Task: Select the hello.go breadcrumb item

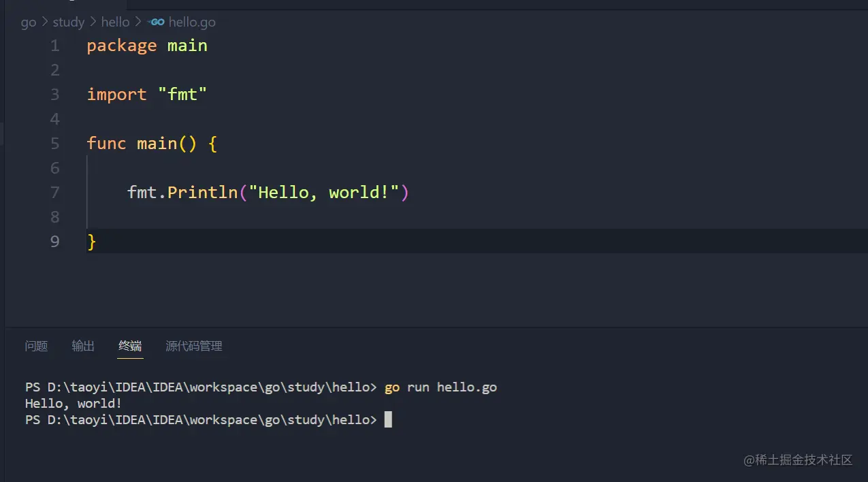Action: (192, 22)
